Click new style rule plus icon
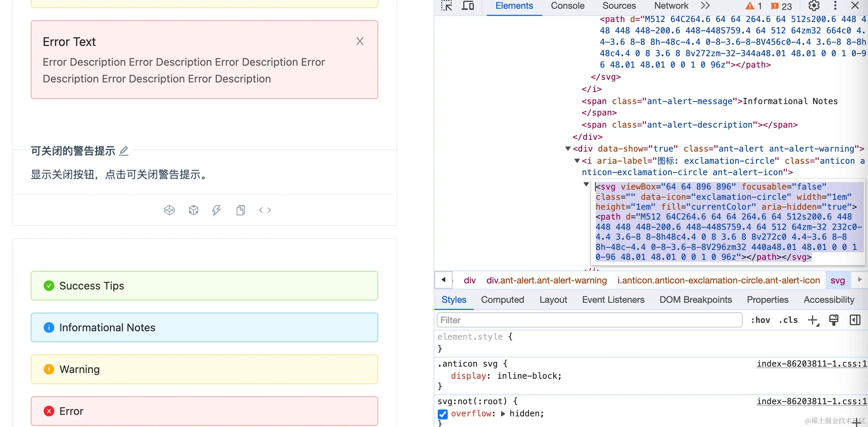Screen dimensions: 868x427 coord(813,320)
